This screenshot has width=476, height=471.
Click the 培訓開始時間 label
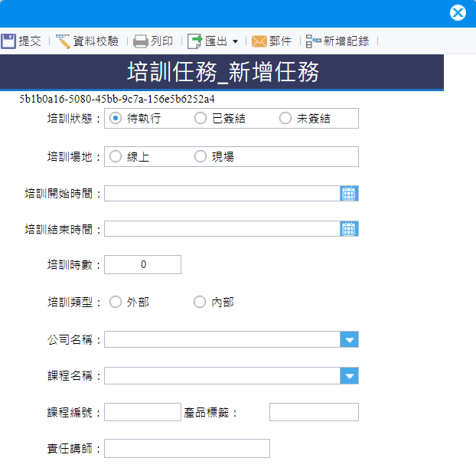point(63,193)
